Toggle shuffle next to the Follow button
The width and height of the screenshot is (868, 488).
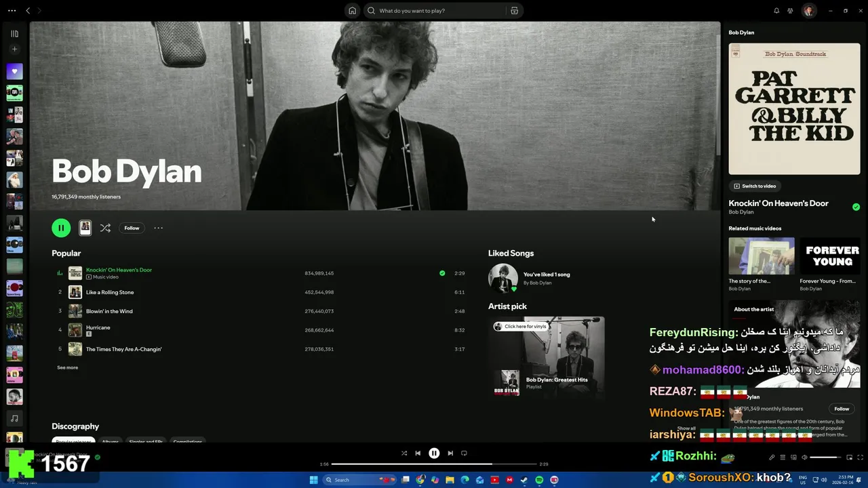coord(105,228)
